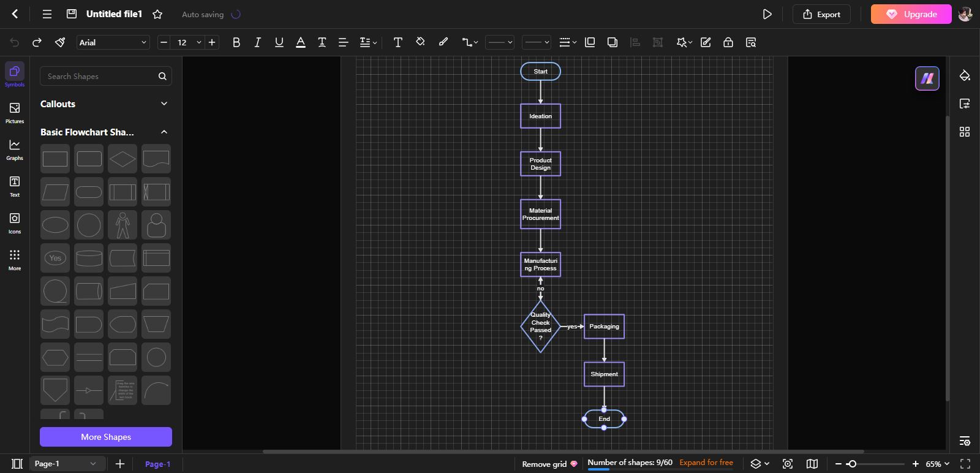Image resolution: width=980 pixels, height=473 pixels.
Task: Click the Search Shapes input field
Action: 106,76
